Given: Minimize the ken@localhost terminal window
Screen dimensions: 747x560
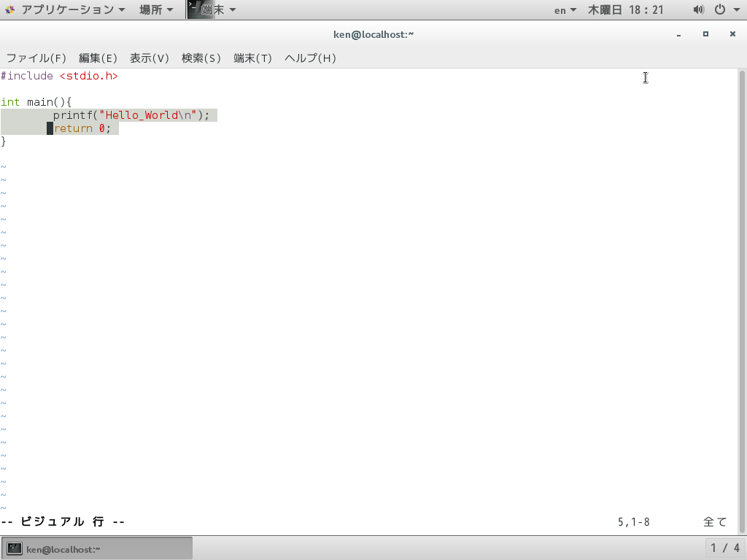Looking at the screenshot, I should point(678,34).
